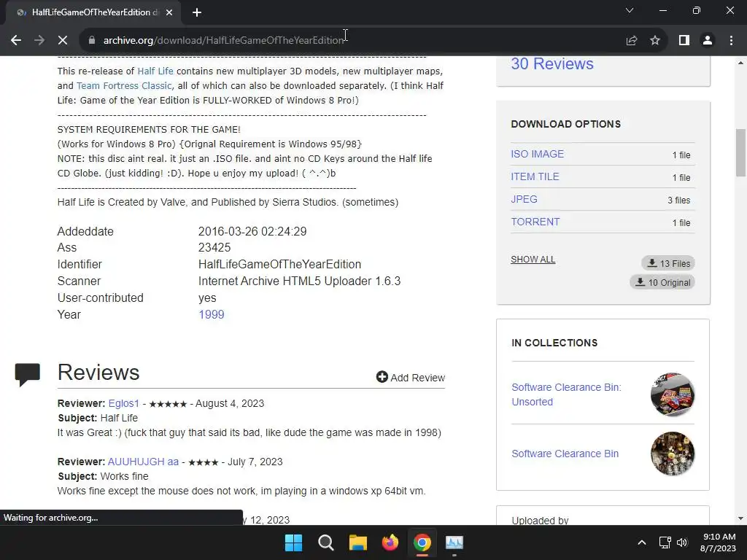Open the browser side panel icon

(684, 41)
